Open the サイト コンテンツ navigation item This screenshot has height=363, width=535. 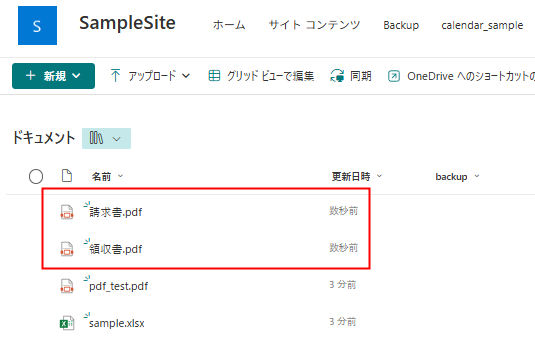point(314,25)
